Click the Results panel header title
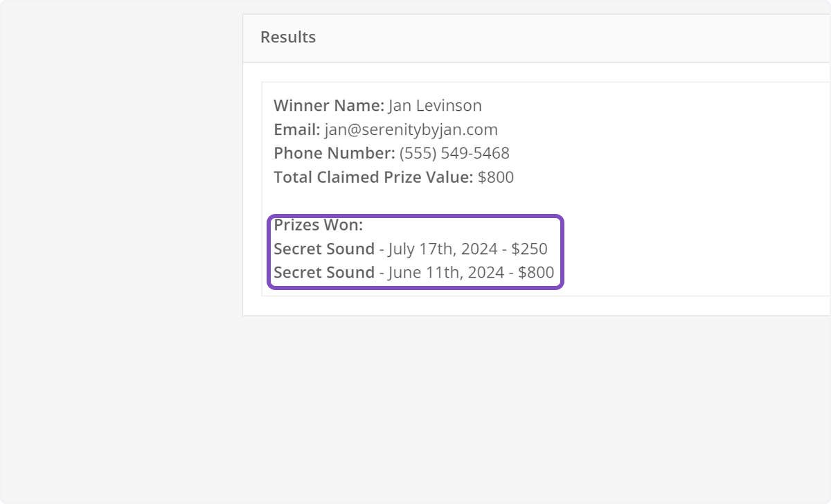The width and height of the screenshot is (831, 504). tap(288, 37)
